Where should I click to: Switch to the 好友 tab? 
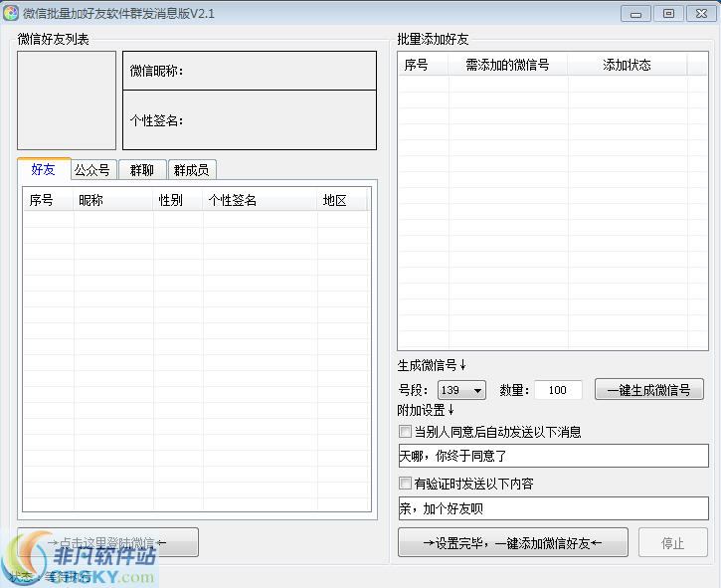click(44, 169)
